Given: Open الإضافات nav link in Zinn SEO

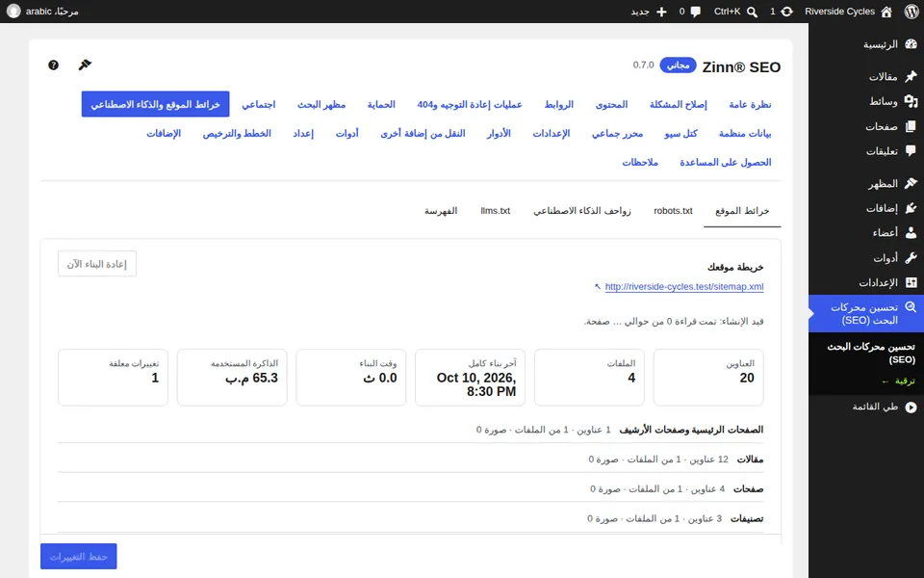Looking at the screenshot, I should (164, 133).
